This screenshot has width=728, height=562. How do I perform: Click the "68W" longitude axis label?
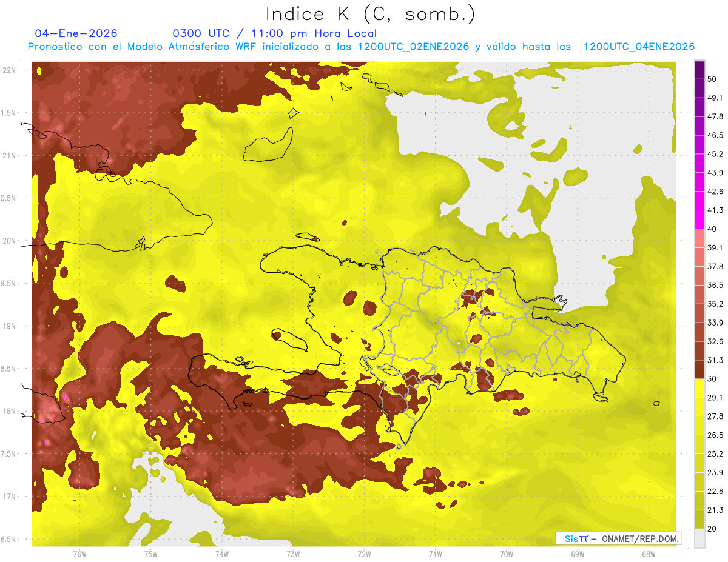[x=649, y=554]
